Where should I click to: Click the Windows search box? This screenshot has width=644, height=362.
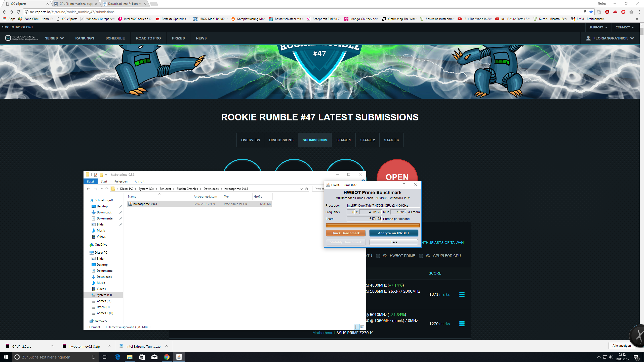55,357
